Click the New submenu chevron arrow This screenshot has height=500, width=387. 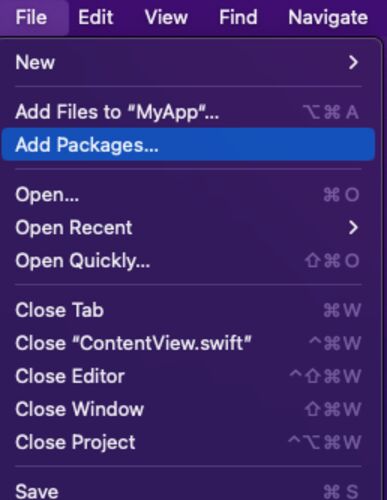point(353,62)
